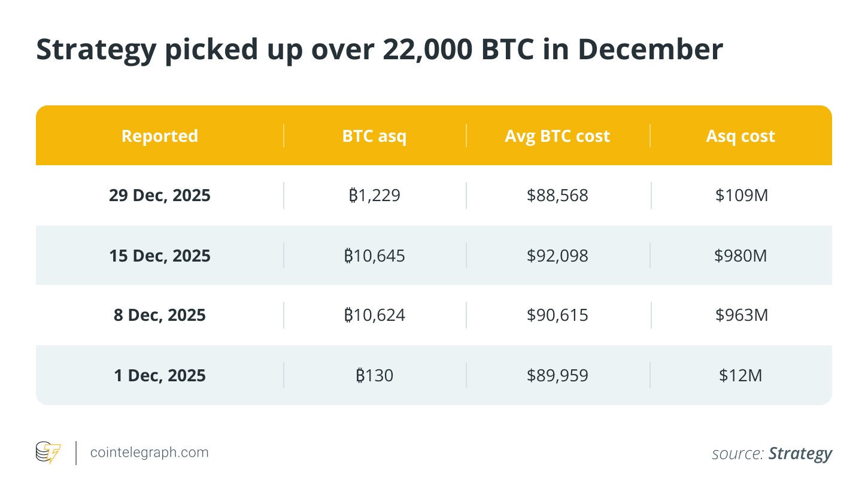Click the $963M acquisition cost cell
This screenshot has width=868, height=501.
740,315
